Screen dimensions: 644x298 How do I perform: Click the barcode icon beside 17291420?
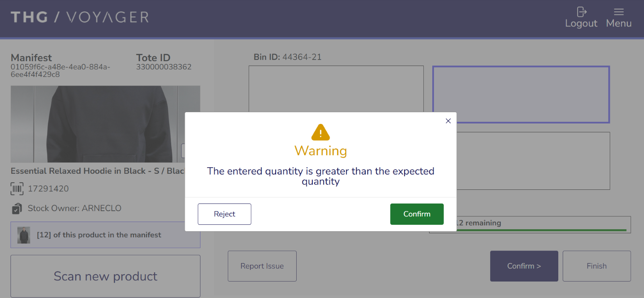point(17,189)
